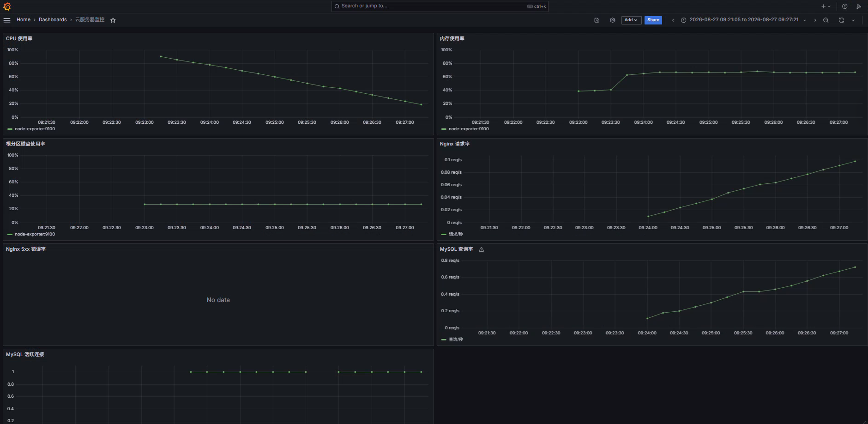Open the plus new item menu
Viewport: 868px width, 424px height.
(826, 6)
